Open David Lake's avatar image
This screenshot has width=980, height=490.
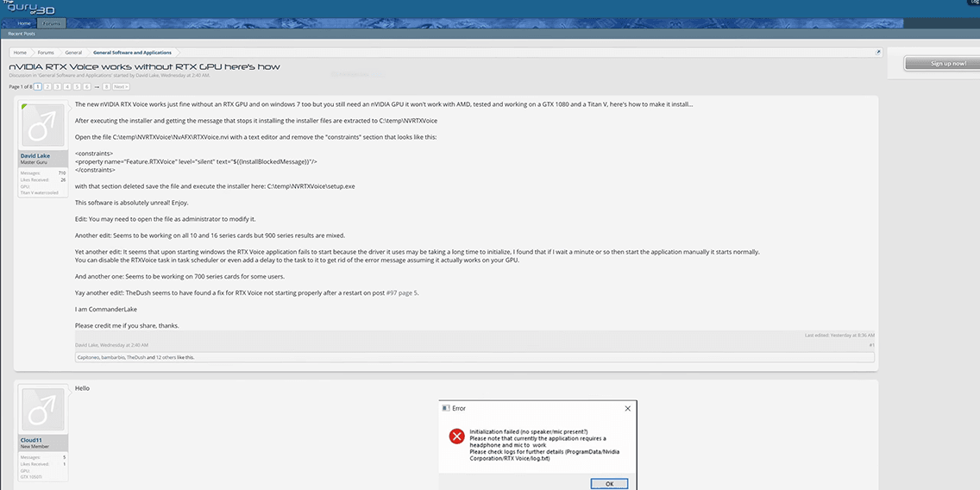(43, 126)
